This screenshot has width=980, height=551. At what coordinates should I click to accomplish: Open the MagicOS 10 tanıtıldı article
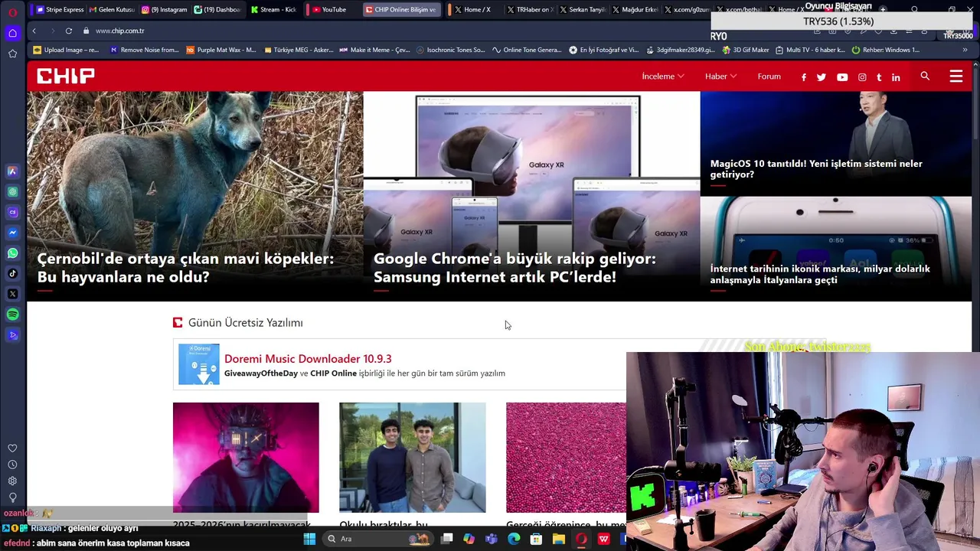click(816, 168)
